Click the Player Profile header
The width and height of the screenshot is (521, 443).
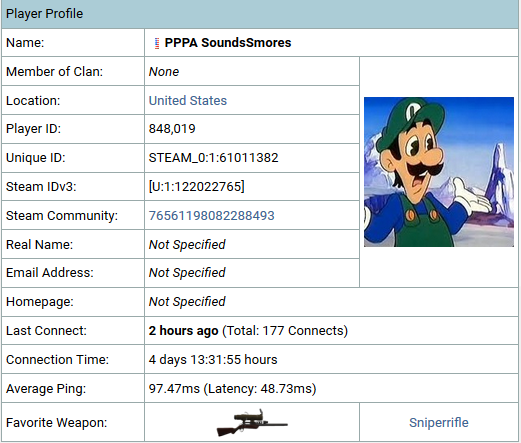click(260, 14)
